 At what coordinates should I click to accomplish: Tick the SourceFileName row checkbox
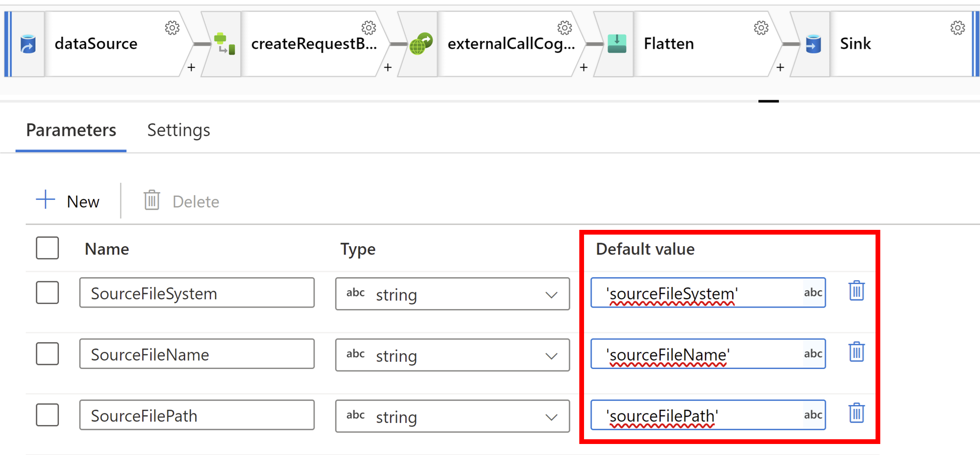click(47, 354)
